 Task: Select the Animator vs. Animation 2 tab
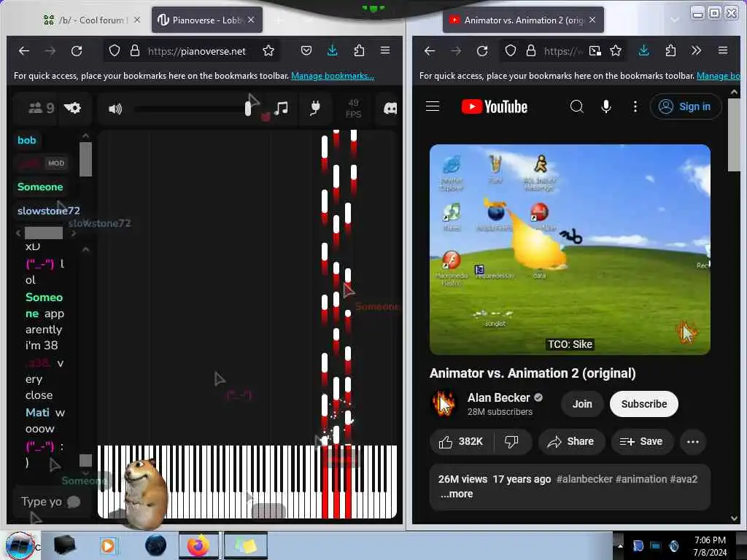[x=522, y=20]
